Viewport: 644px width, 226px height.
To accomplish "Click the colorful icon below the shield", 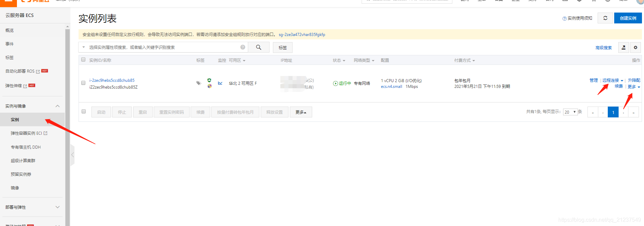I will (x=210, y=86).
